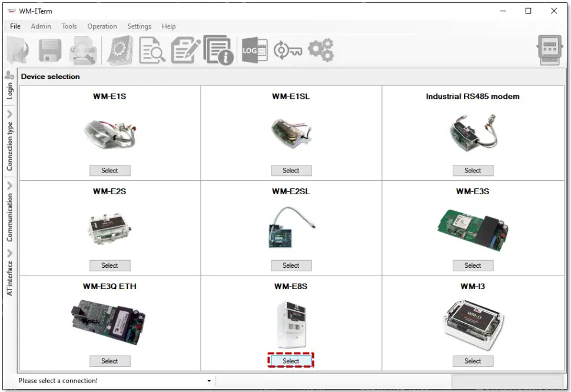
Task: Click the gear notebook parameter icon
Action: (120, 50)
